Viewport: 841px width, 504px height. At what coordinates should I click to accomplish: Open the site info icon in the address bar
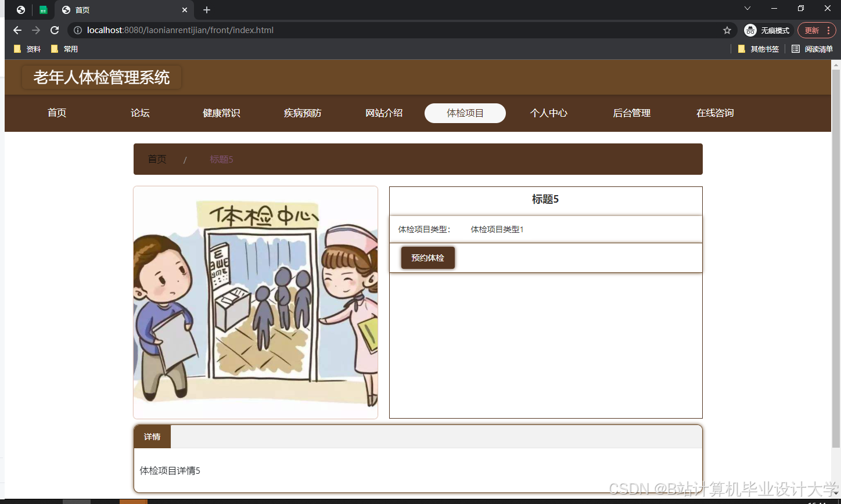point(78,30)
